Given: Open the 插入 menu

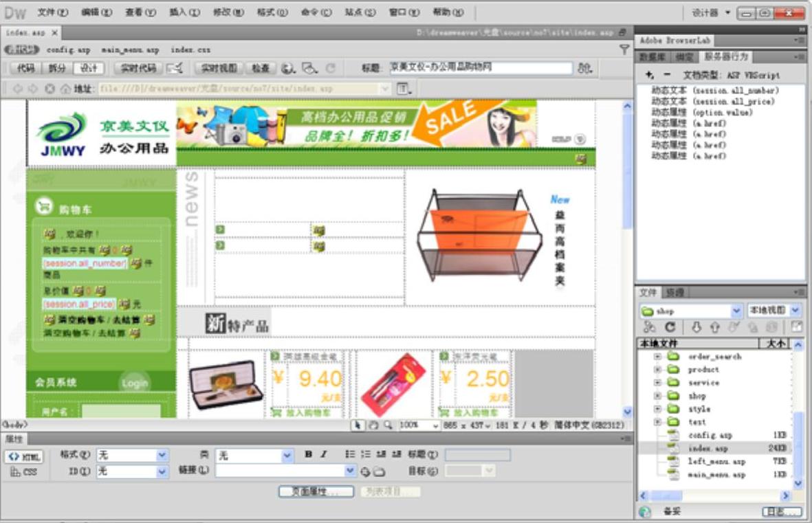Looking at the screenshot, I should click(184, 12).
